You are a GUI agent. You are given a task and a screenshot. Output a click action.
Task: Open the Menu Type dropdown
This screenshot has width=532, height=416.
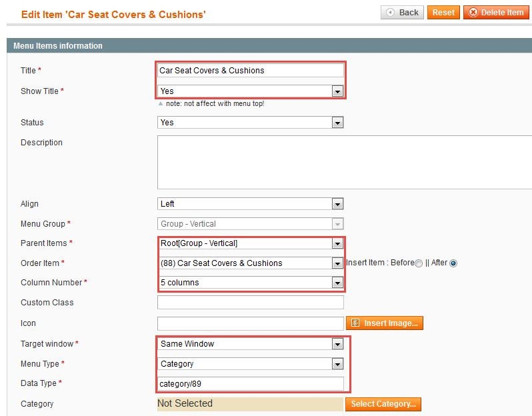[x=251, y=364]
